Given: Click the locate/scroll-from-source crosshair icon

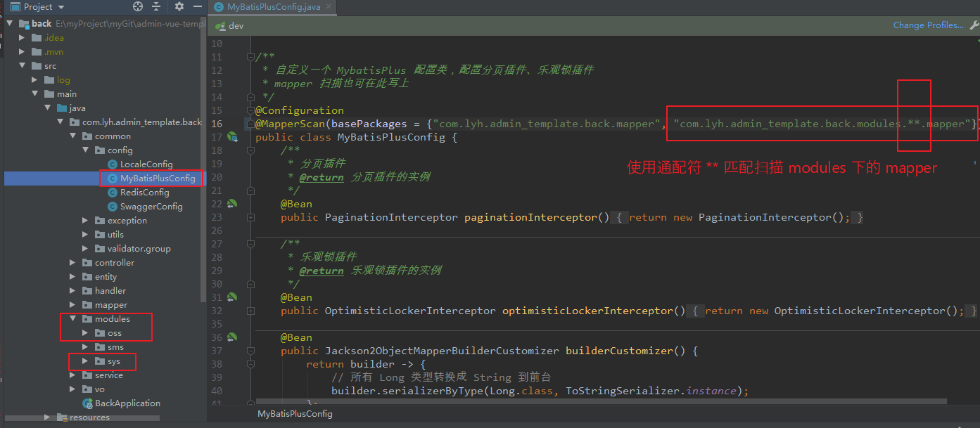Looking at the screenshot, I should pyautogui.click(x=138, y=6).
